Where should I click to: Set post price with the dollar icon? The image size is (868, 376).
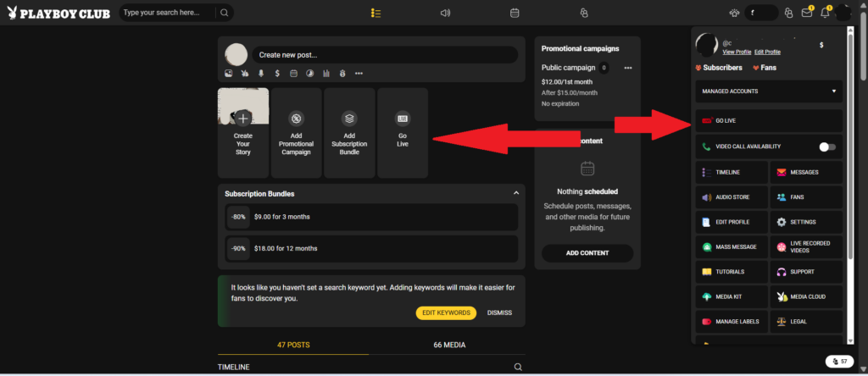(x=277, y=73)
